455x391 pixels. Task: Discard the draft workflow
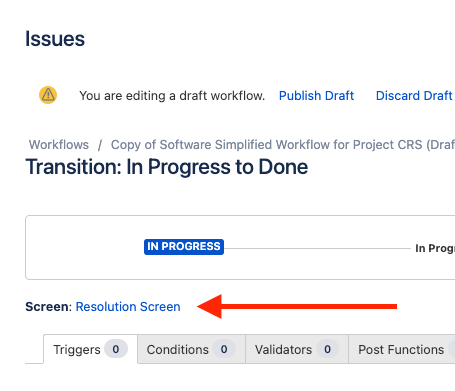click(x=414, y=96)
